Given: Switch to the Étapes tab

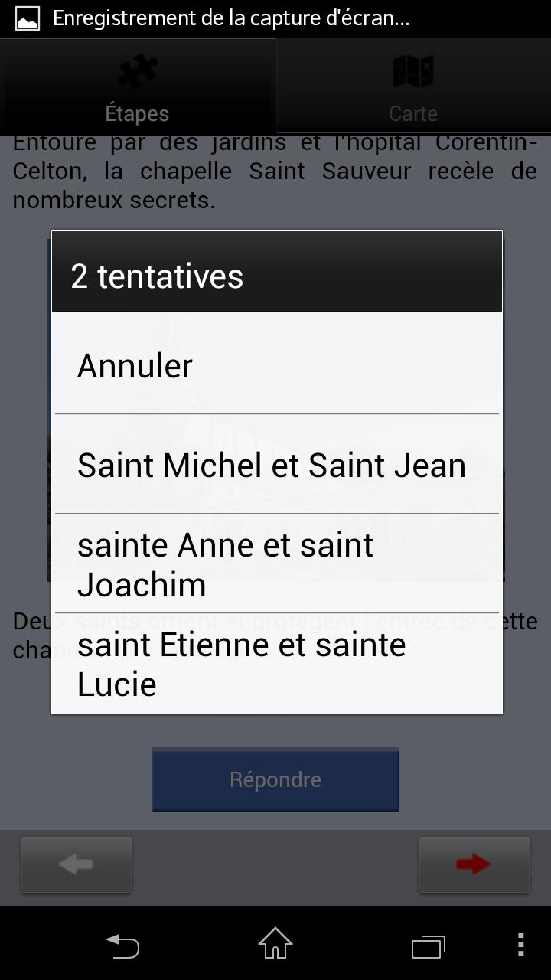Looking at the screenshot, I should pyautogui.click(x=138, y=113).
